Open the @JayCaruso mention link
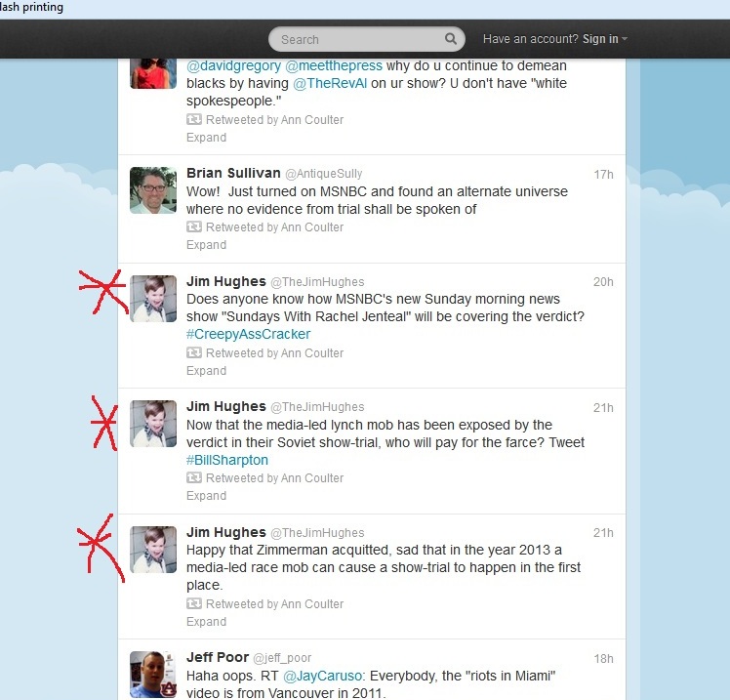This screenshot has width=730, height=700. pyautogui.click(x=322, y=676)
